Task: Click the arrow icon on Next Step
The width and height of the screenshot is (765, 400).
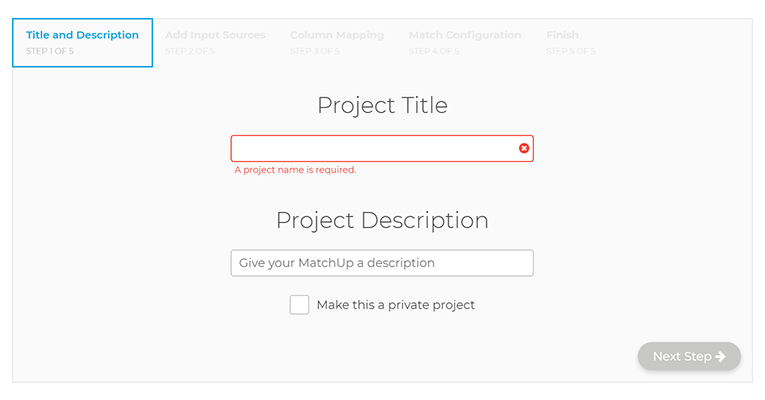Action: [721, 356]
